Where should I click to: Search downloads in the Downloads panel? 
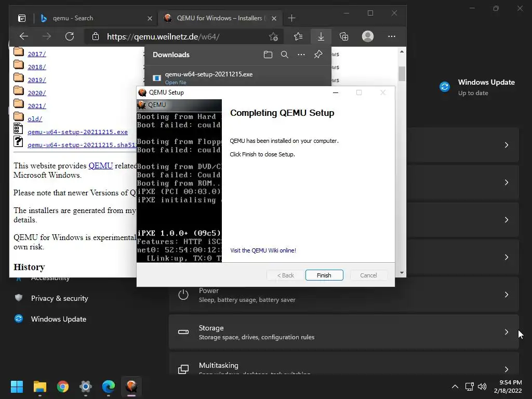click(x=285, y=54)
